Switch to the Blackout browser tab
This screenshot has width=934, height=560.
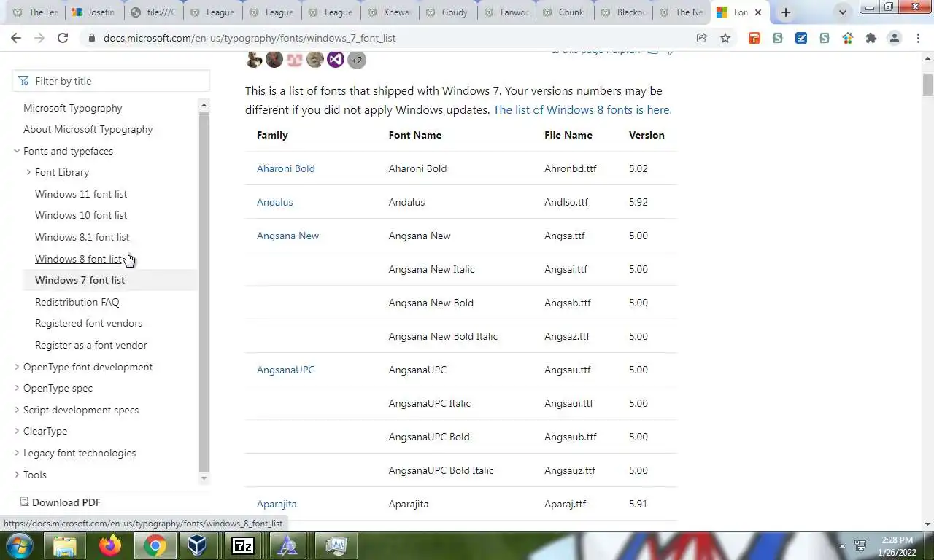(622, 12)
